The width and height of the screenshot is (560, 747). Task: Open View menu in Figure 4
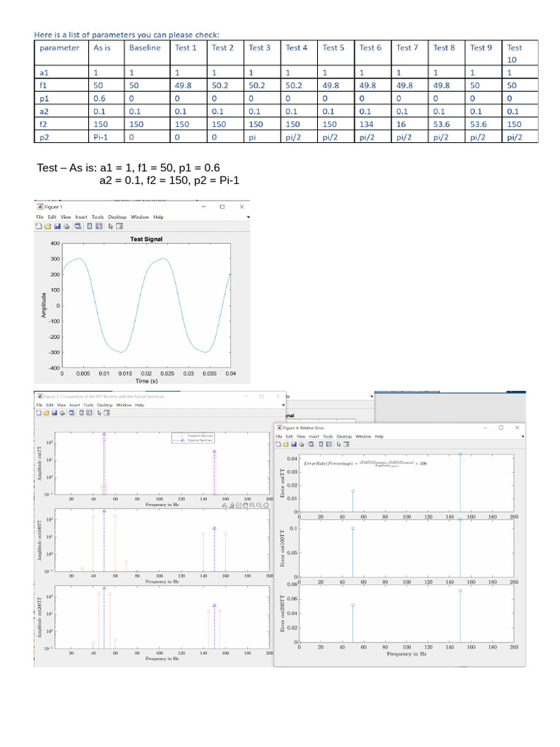(301, 436)
